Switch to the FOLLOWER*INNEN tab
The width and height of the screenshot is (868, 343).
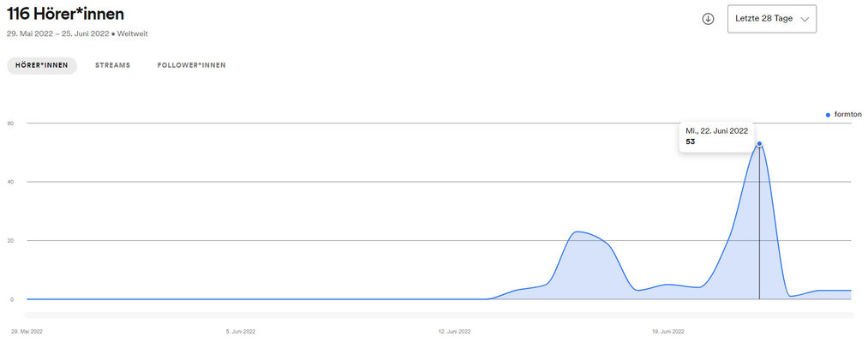[x=192, y=65]
